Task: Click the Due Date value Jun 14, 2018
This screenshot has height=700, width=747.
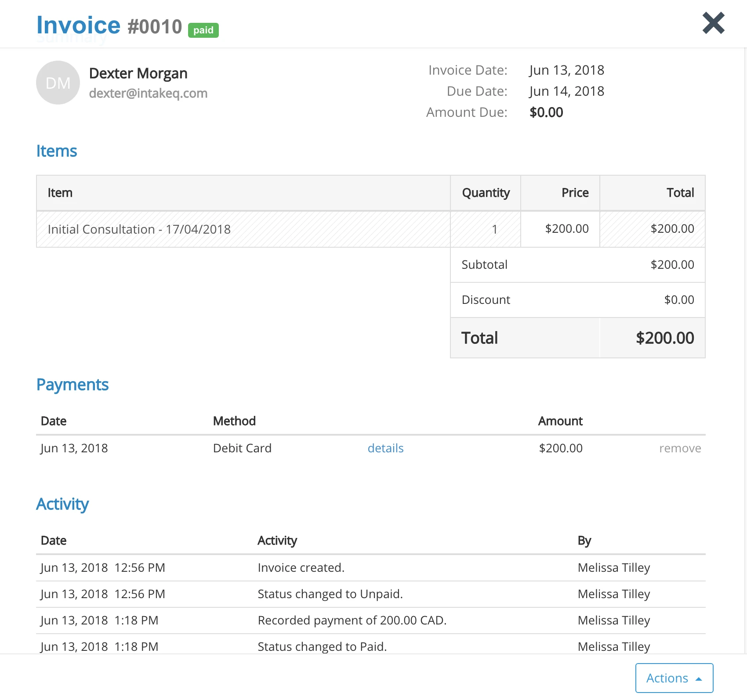Action: click(x=566, y=91)
